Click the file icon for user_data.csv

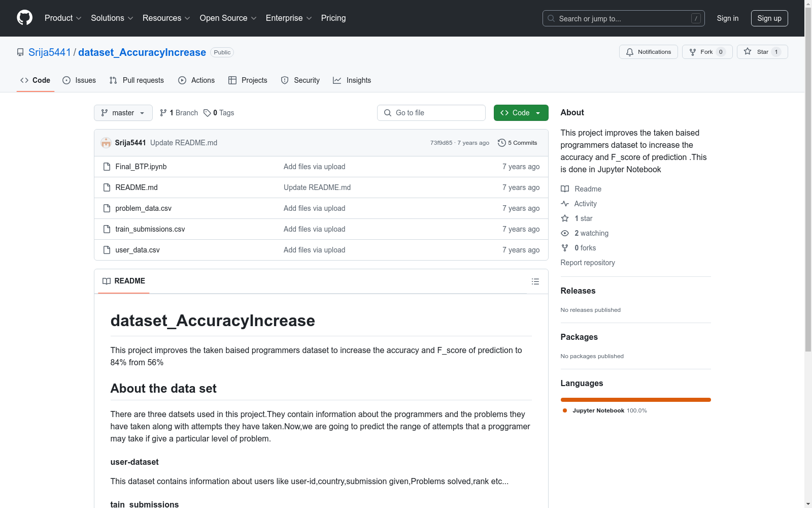coord(107,250)
